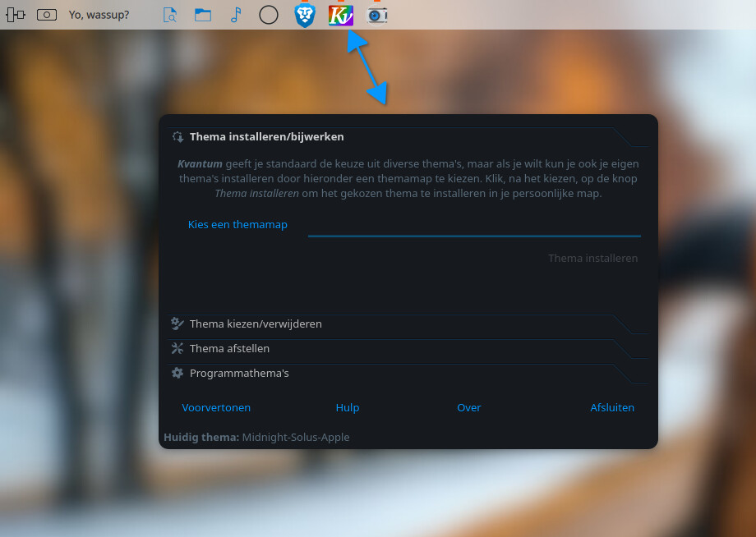Viewport: 756px width, 537px height.
Task: Launch Brave browser from the panel
Action: pos(305,15)
